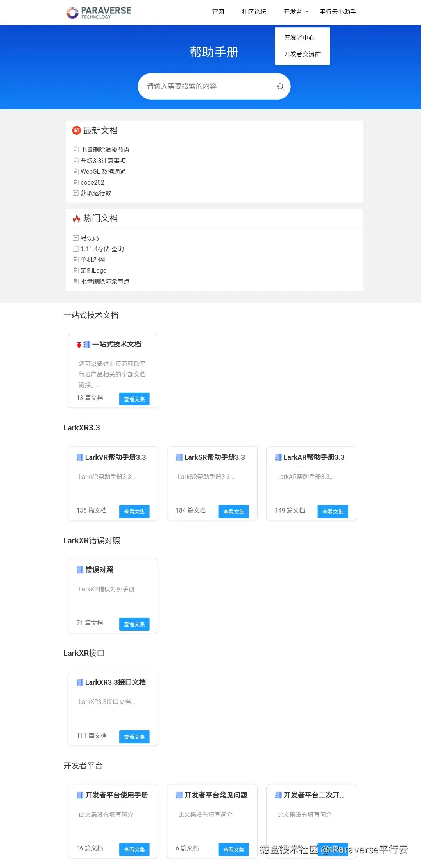Open the LarkXR3.3接口文档 card title
Screen dimensions: 421x868
click(x=115, y=682)
